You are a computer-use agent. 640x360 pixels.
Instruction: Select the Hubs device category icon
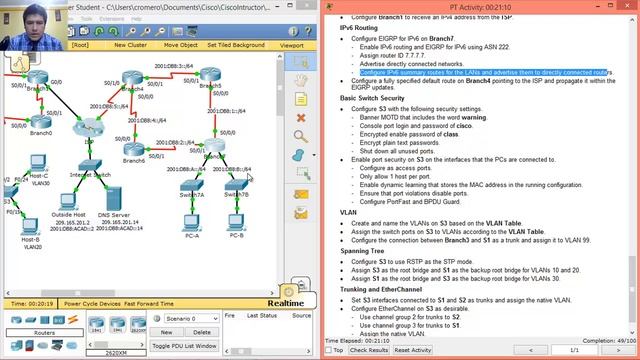coord(44,320)
